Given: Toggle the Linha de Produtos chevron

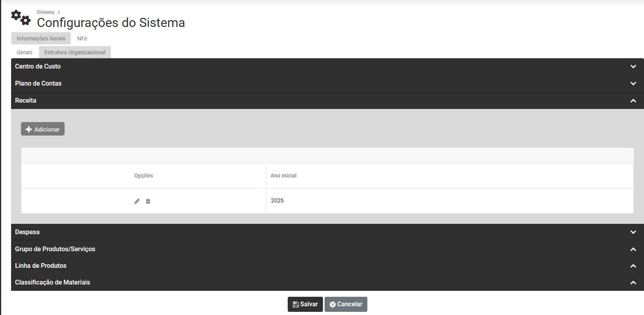Looking at the screenshot, I should click(x=633, y=266).
